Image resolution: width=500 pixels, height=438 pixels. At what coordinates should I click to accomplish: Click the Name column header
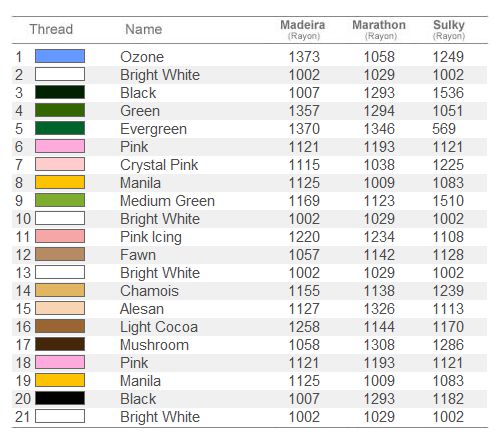click(x=144, y=29)
